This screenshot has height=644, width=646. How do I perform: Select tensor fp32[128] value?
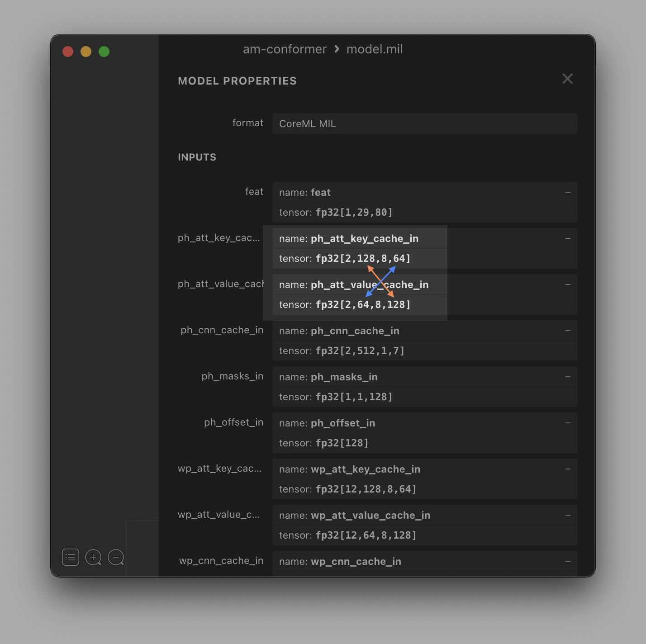tap(342, 443)
